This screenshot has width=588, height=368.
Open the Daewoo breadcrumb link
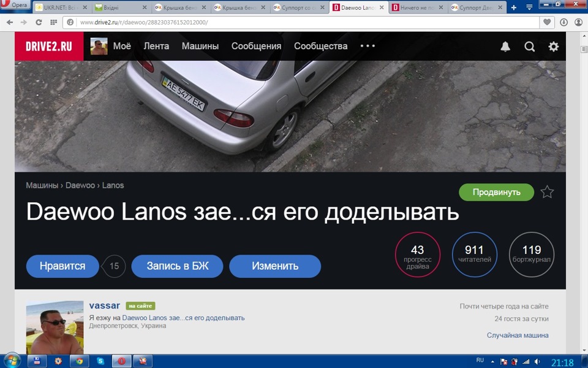[x=80, y=185]
